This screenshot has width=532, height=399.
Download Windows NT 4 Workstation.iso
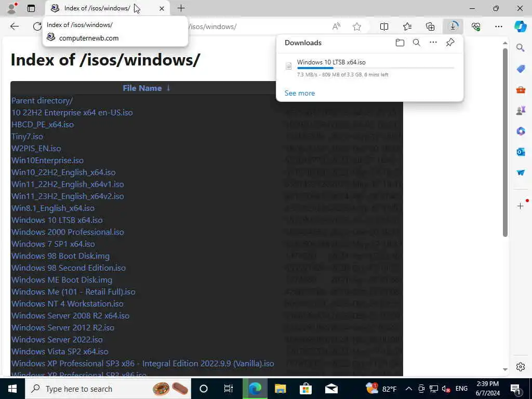(x=67, y=303)
